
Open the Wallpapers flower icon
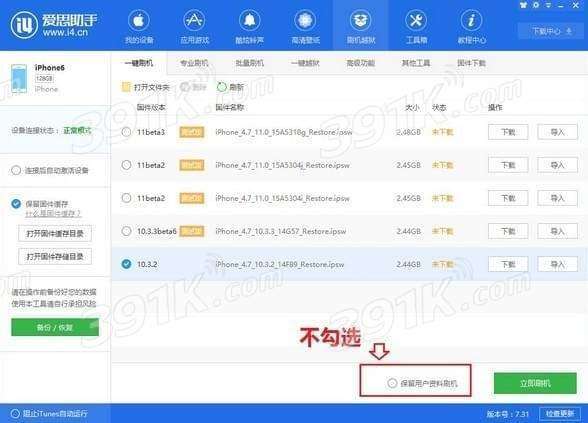pos(305,20)
